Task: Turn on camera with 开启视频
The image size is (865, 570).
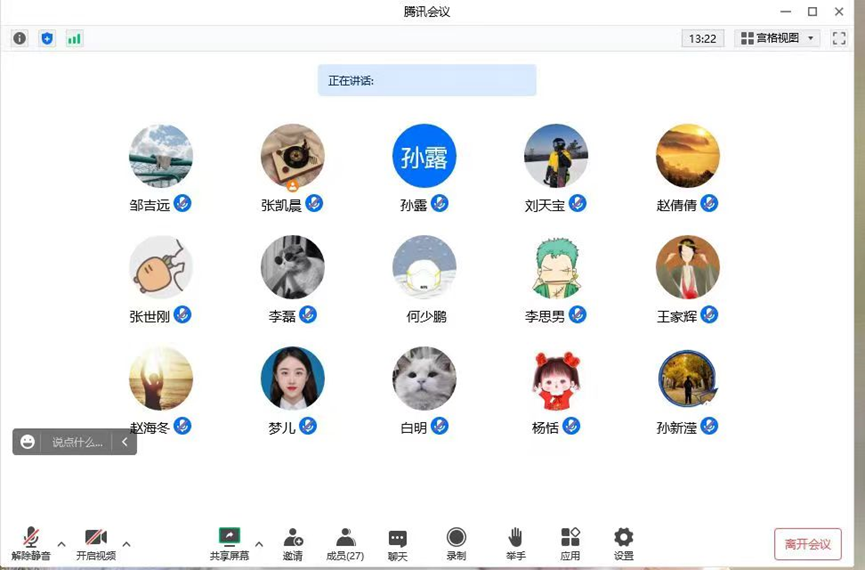Action: (96, 543)
